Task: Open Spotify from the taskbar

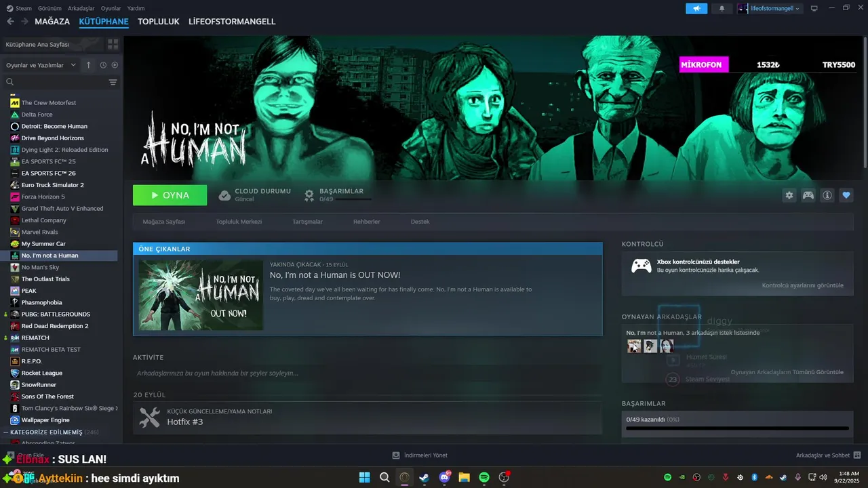Action: 484,477
